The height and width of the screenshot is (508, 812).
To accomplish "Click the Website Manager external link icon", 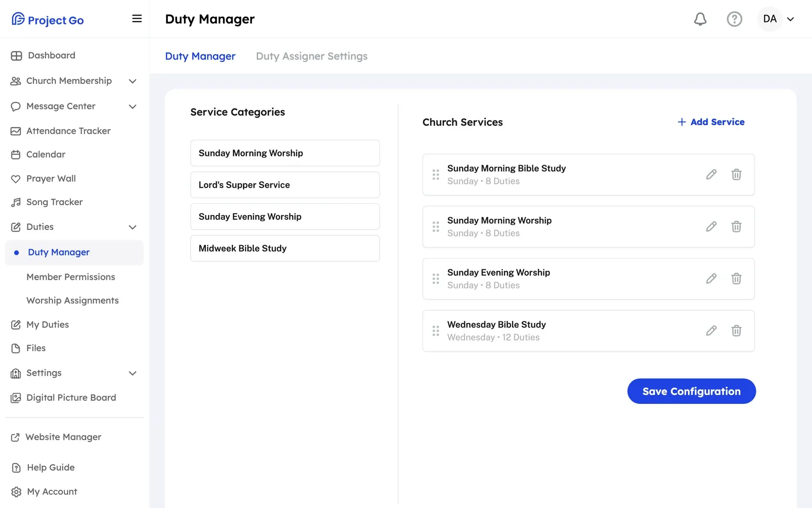I will point(16,438).
